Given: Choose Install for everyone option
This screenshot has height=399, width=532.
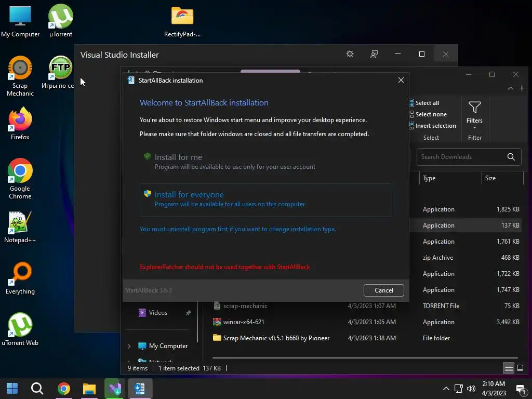Looking at the screenshot, I should pyautogui.click(x=265, y=200).
